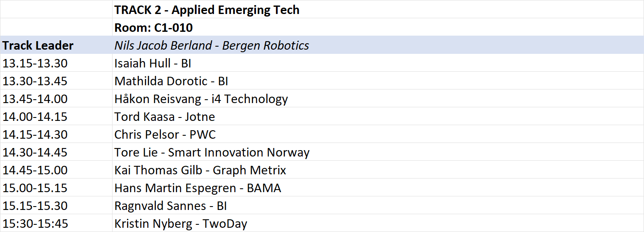Click the Room: C1-010 cell
Image resolution: width=644 pixels, height=232 pixels.
pos(378,27)
